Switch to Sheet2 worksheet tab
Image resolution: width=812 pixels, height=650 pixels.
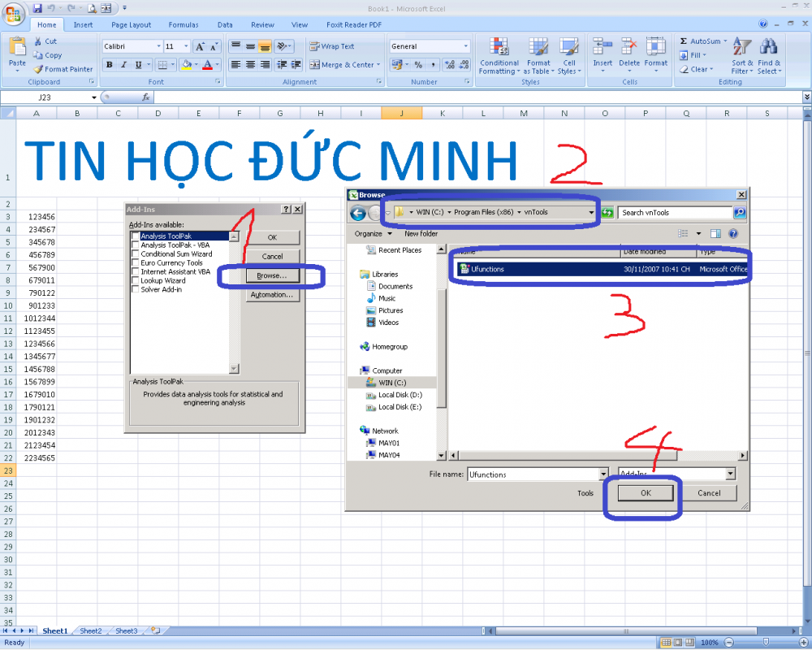tap(91, 630)
